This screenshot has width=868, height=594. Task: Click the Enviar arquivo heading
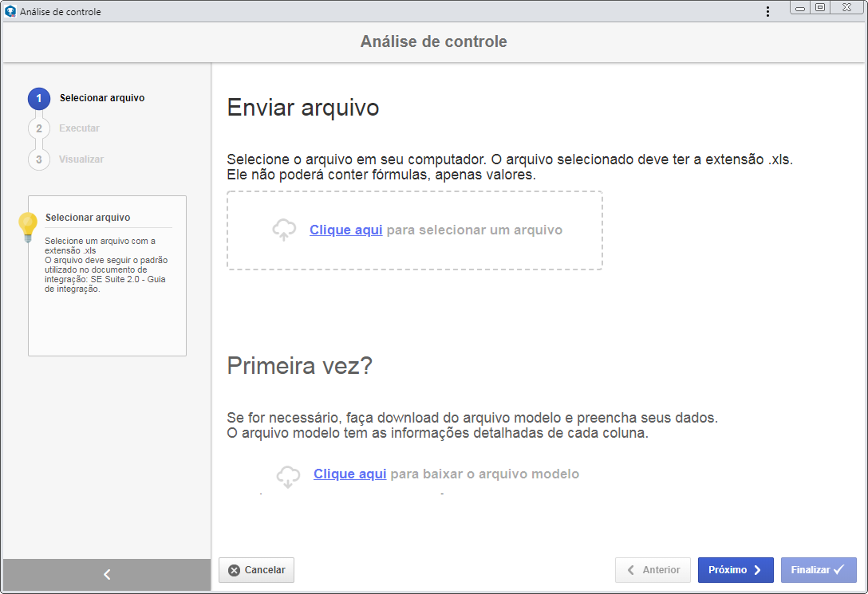(x=303, y=108)
